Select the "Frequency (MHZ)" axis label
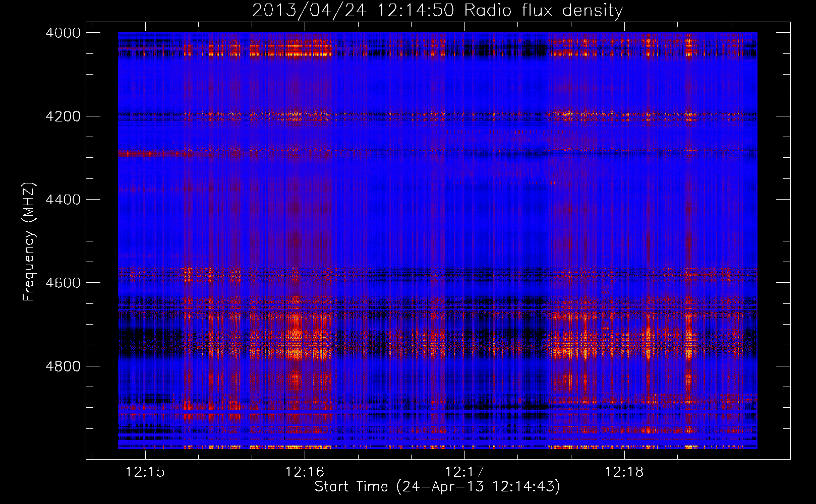816x504 pixels. coord(29,242)
